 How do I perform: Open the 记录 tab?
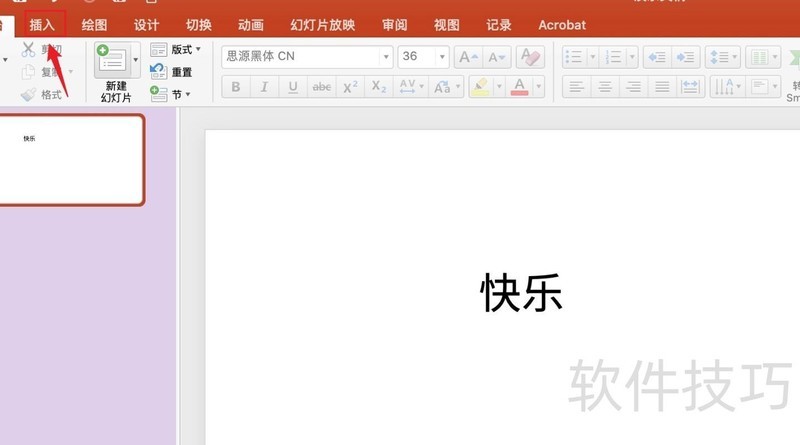(x=498, y=24)
